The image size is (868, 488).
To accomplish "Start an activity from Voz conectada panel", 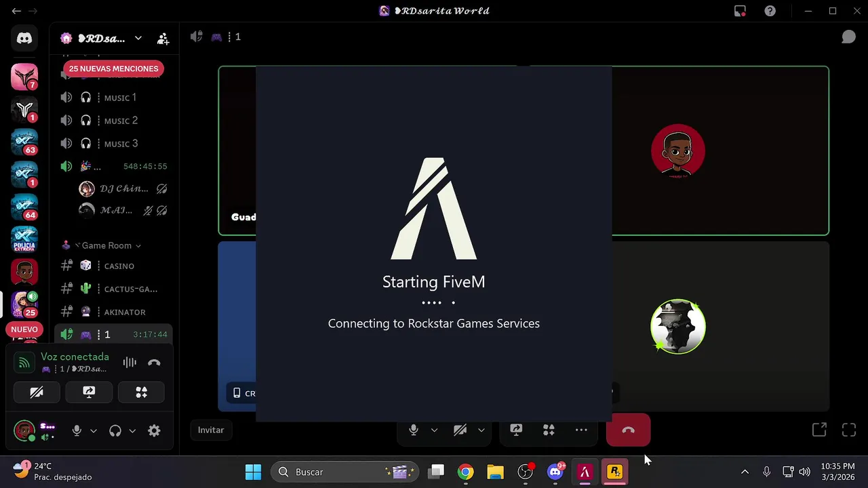I will point(141,392).
